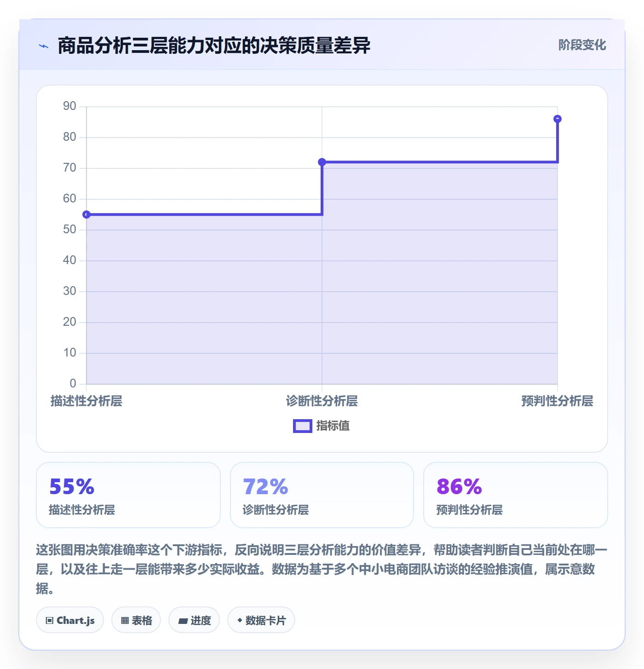This screenshot has width=644, height=669.
Task: Open the 86% 预判性分析层 card
Action: [x=516, y=495]
